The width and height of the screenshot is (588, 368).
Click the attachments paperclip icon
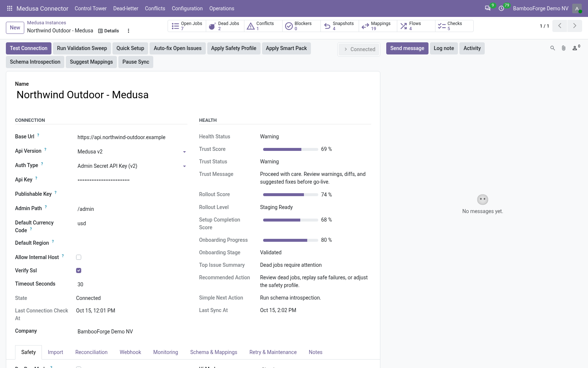pyautogui.click(x=563, y=48)
